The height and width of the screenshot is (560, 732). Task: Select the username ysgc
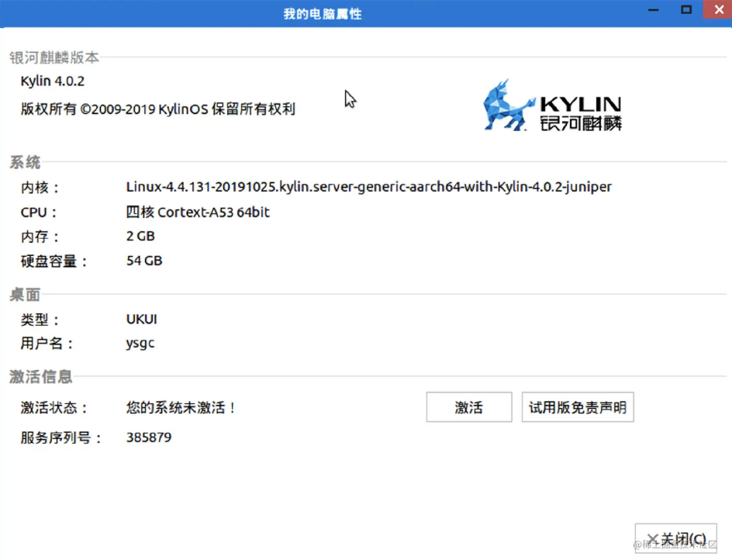click(x=140, y=343)
